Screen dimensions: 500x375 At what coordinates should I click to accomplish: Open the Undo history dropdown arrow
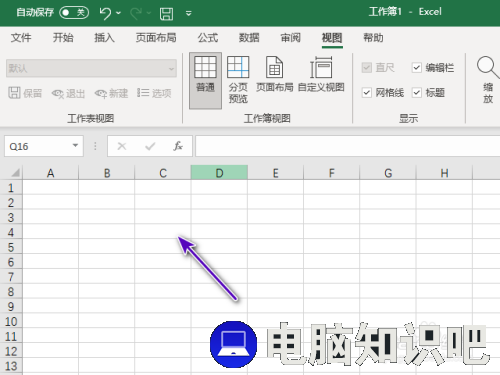[118, 13]
